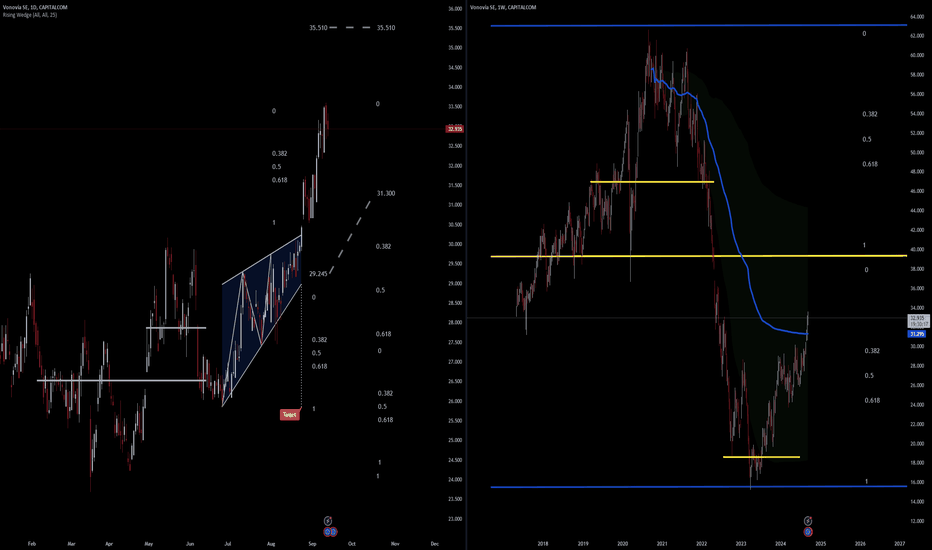Click the red 32.935 current price label on daily chart
932x550 pixels.
pos(455,129)
